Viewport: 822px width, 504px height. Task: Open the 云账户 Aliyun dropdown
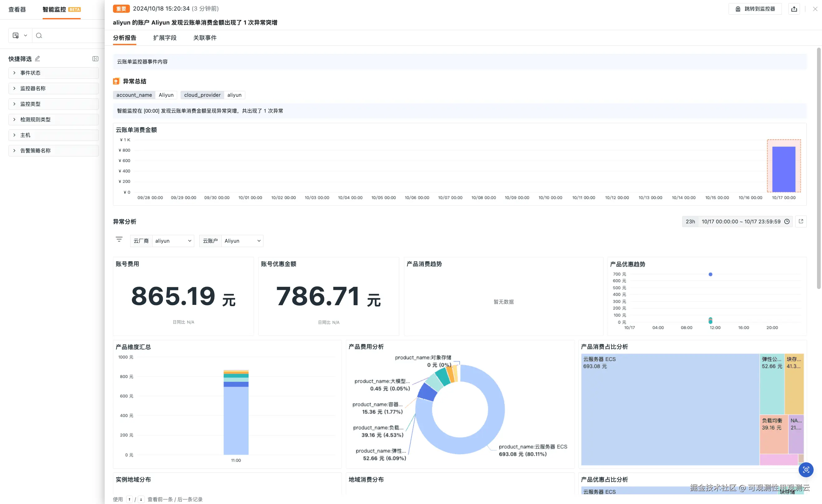242,241
